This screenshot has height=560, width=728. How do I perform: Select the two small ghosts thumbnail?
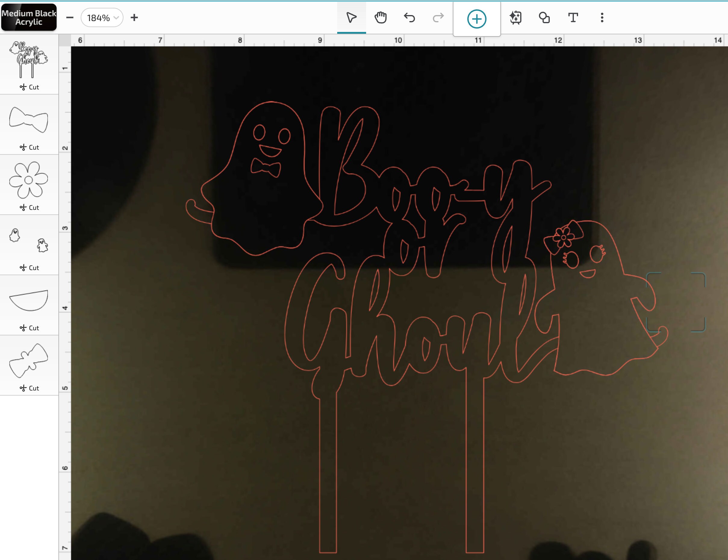coord(29,240)
